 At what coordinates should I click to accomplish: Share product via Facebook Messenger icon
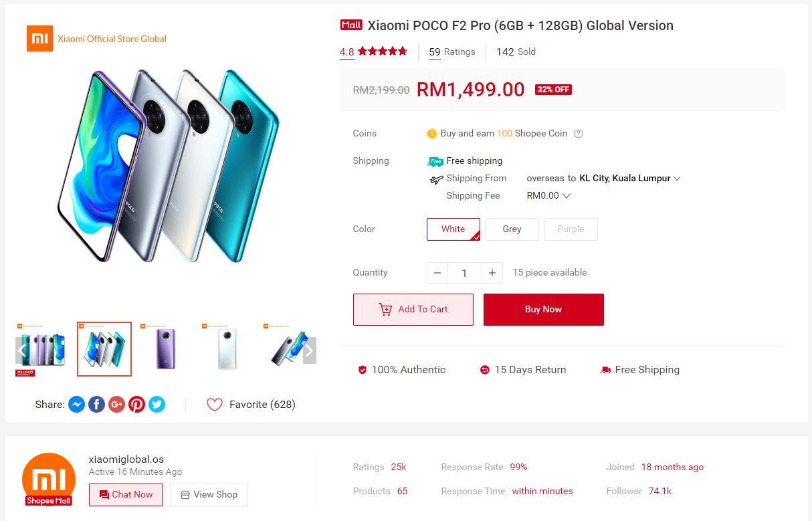point(77,405)
